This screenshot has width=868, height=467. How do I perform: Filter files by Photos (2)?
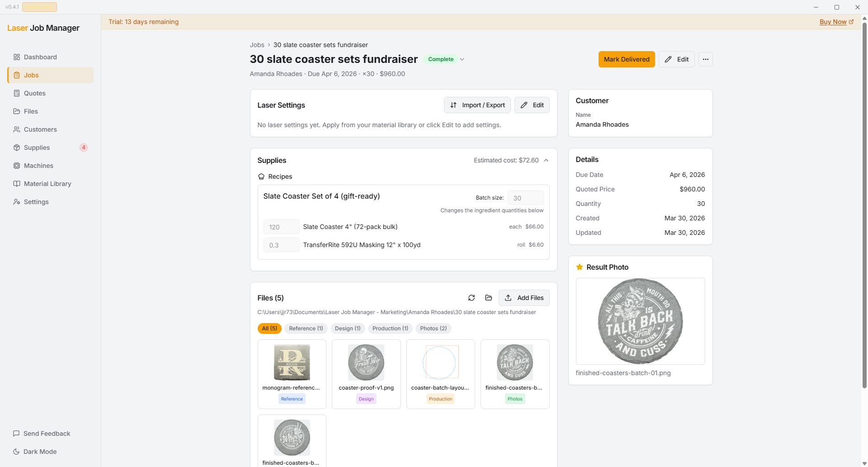tap(433, 329)
